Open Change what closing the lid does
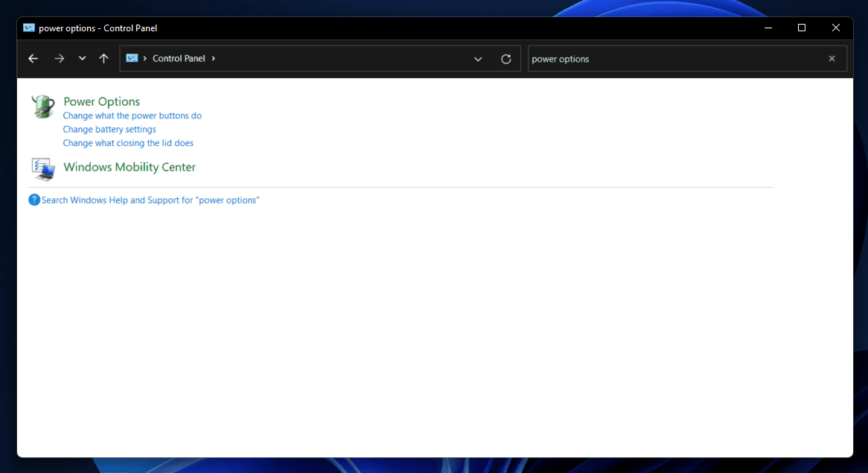The image size is (868, 473). point(129,143)
